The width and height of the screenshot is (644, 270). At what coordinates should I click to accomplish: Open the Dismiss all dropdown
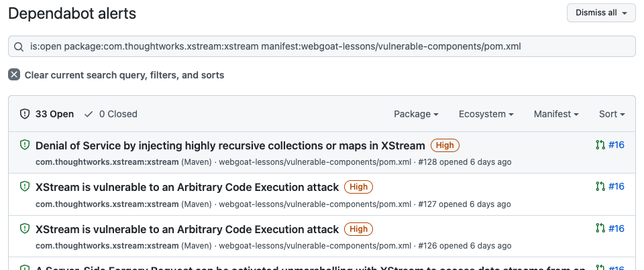point(601,13)
